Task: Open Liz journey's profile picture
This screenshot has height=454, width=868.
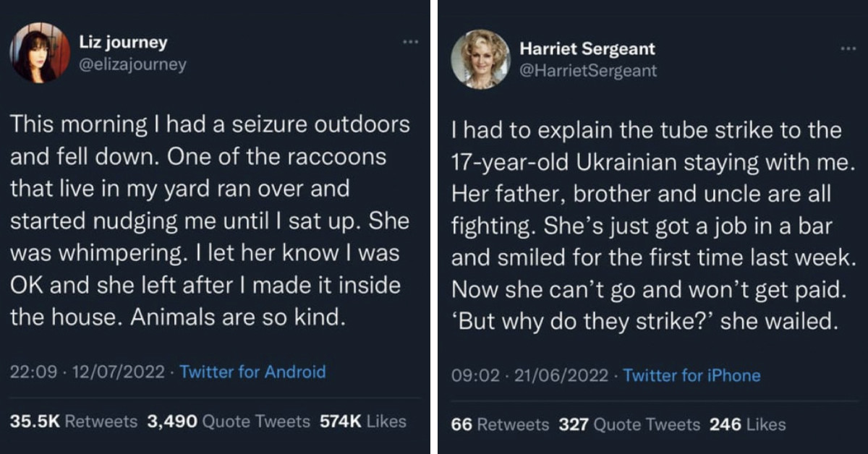Action: (40, 52)
